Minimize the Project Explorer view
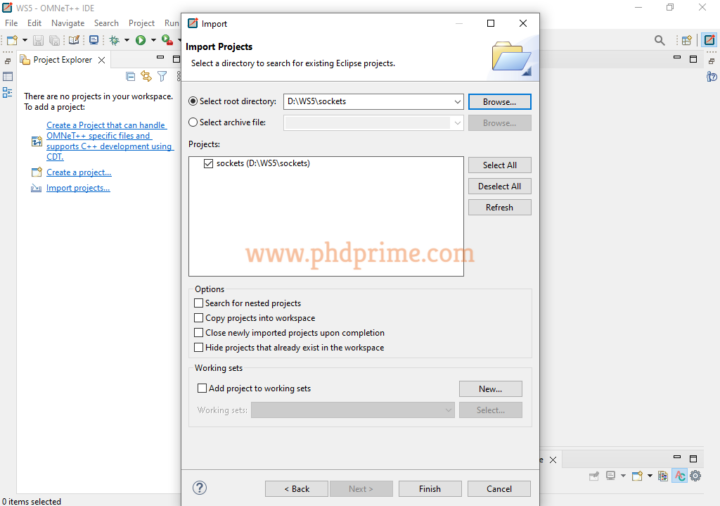The height and width of the screenshot is (506, 720). coord(160,58)
